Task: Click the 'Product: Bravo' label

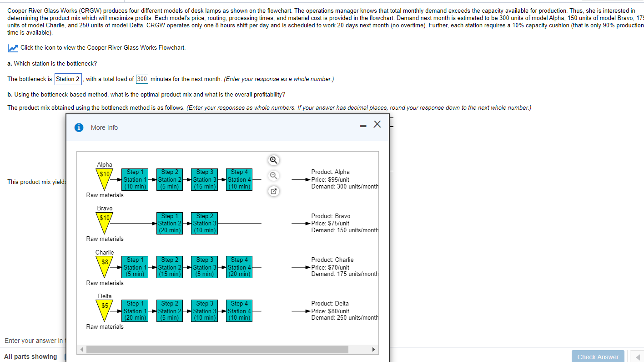Action: [x=331, y=216]
